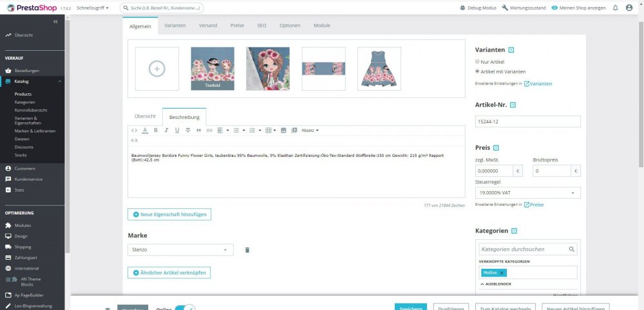Click the text alignment icon
Screen dimensions: 644x310
point(220,131)
